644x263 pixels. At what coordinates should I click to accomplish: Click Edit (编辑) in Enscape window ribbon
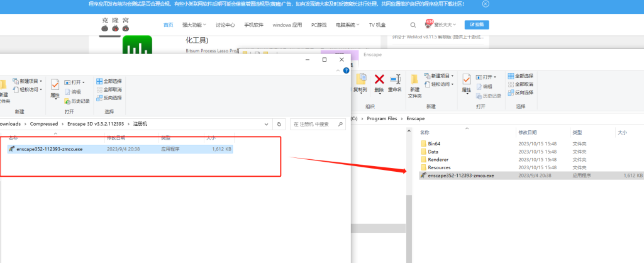coord(484,87)
